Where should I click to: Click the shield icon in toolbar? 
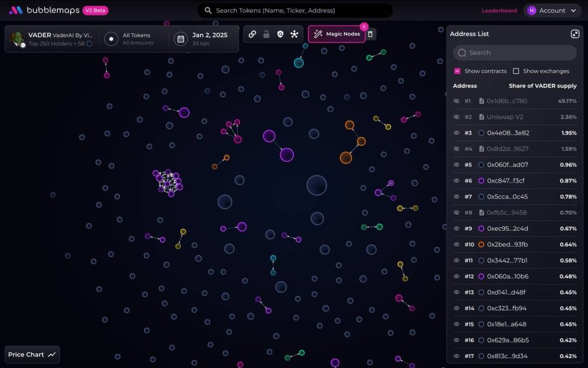click(280, 34)
